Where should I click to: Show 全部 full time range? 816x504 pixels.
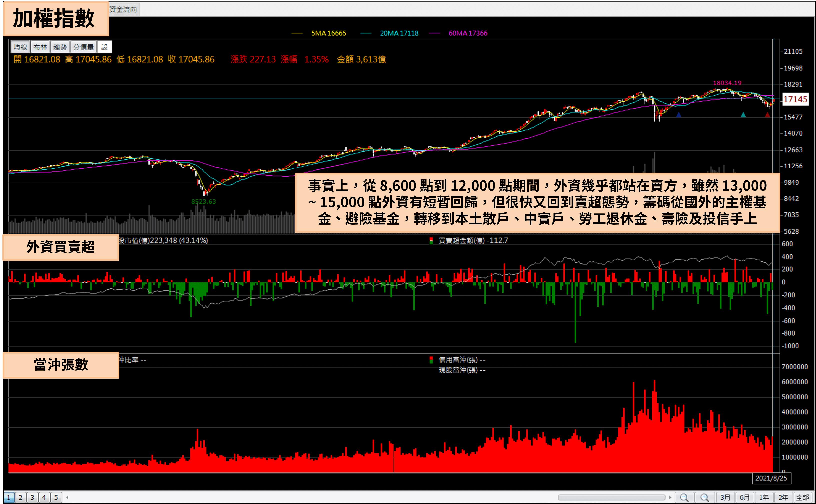pos(802,497)
